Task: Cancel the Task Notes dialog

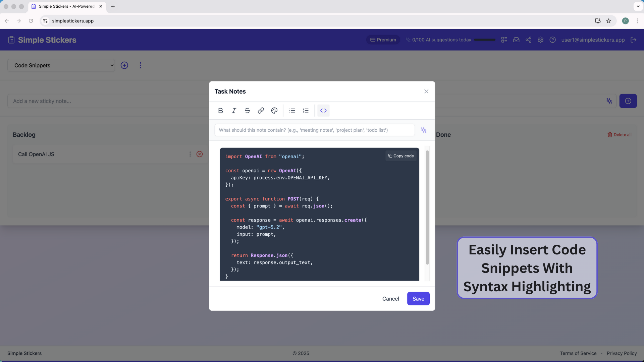Action: click(390, 299)
